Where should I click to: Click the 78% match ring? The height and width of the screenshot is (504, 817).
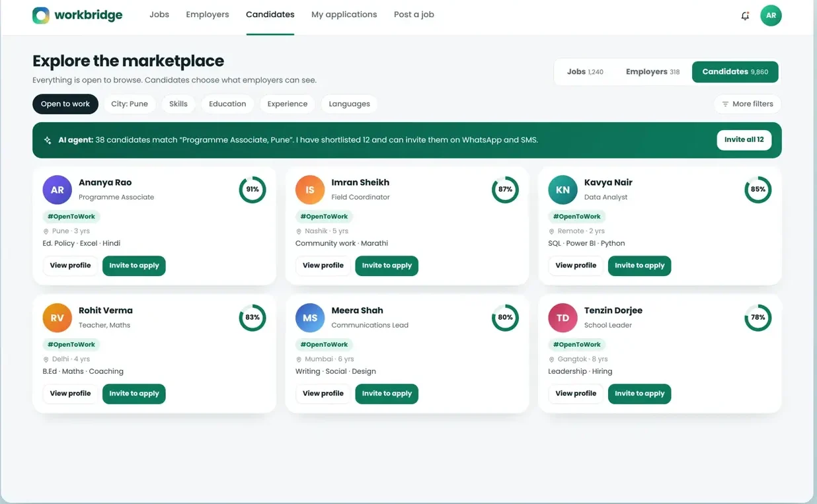click(758, 318)
